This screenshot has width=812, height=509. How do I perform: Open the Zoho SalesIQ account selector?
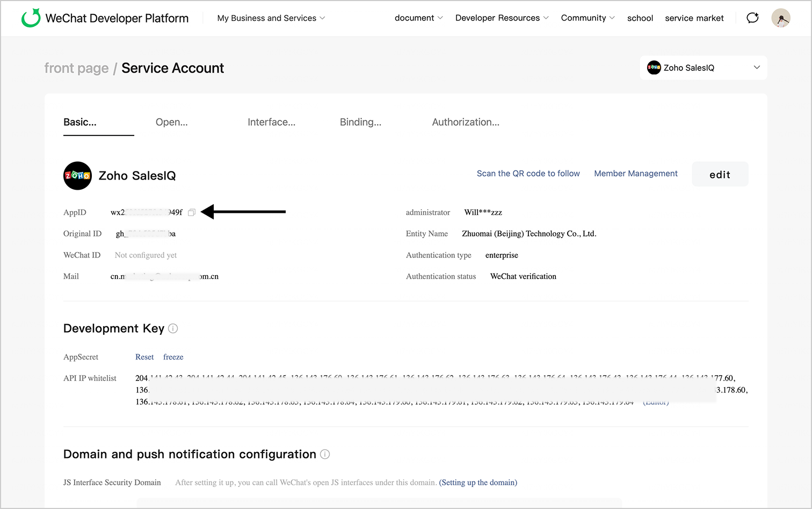(x=703, y=68)
